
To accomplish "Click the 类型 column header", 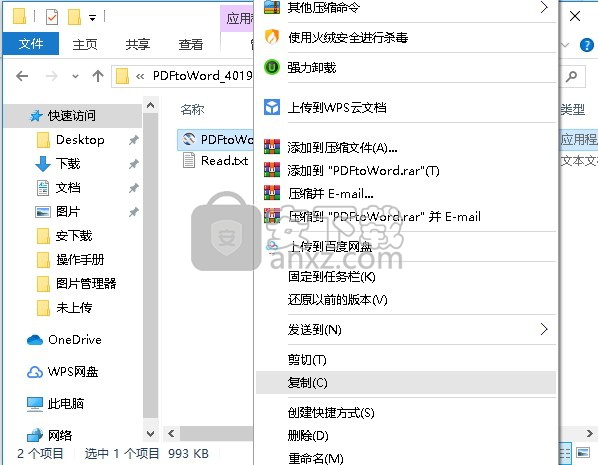I will [572, 109].
